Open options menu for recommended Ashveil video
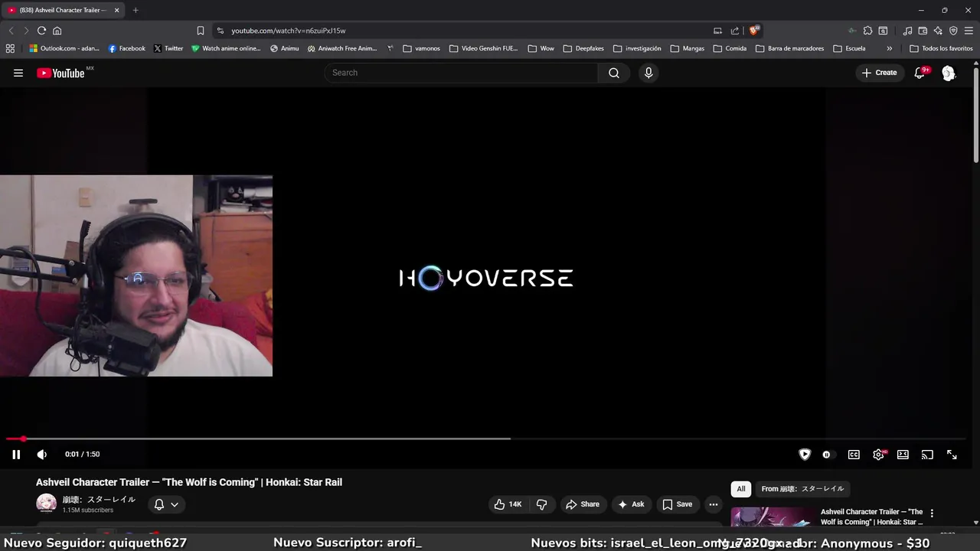 point(932,514)
